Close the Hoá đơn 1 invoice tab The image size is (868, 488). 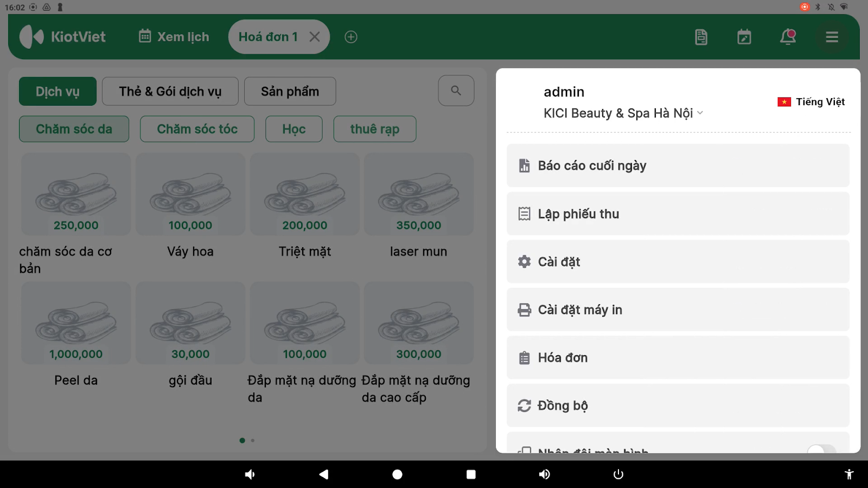pos(315,37)
